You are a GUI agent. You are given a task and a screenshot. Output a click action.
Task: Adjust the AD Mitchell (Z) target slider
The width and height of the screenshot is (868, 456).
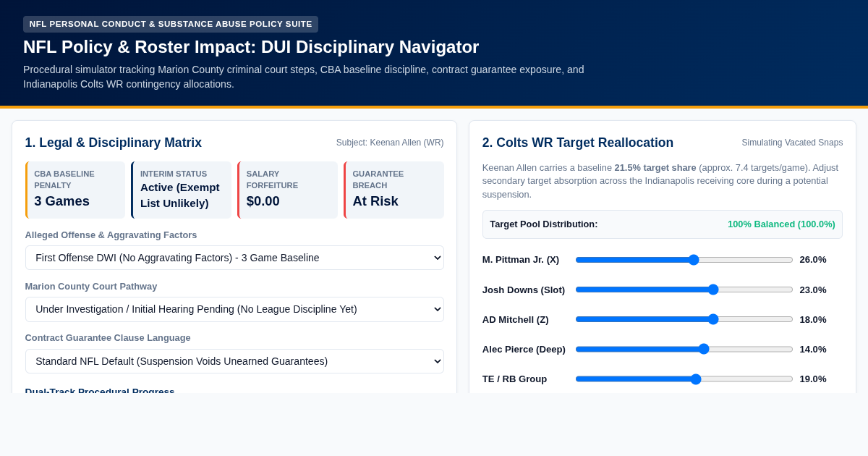(684, 319)
